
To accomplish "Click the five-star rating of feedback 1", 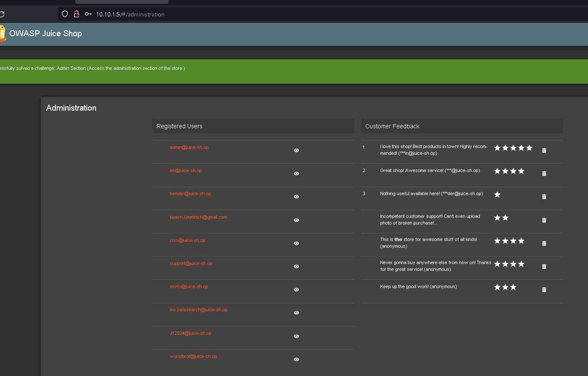I will click(x=513, y=148).
